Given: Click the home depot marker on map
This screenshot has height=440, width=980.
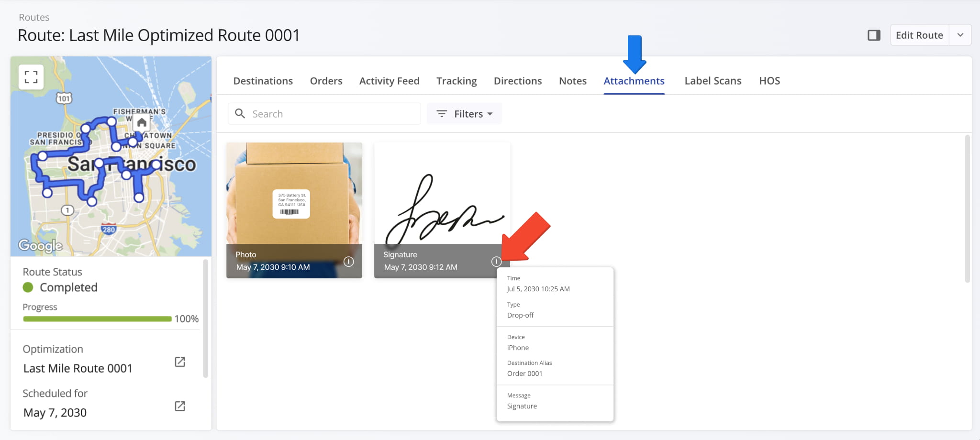Looking at the screenshot, I should [x=142, y=123].
